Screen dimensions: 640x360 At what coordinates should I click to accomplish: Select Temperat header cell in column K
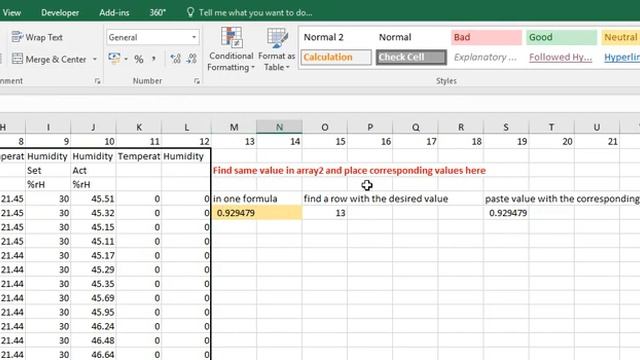[x=139, y=156]
